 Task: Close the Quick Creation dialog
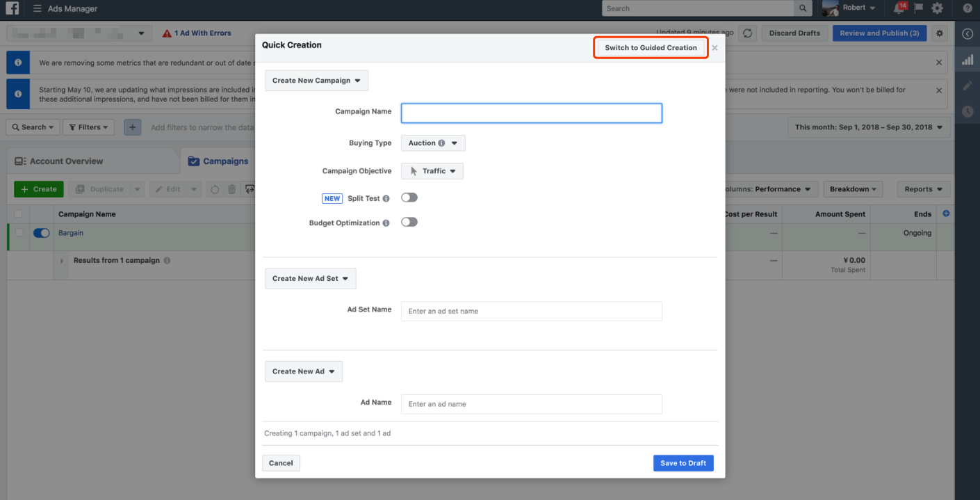(x=714, y=48)
